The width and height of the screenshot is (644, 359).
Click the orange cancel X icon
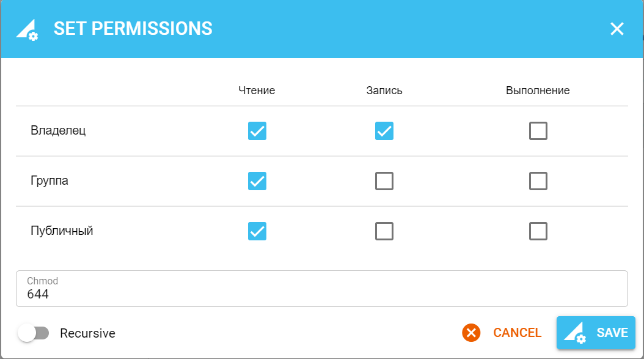click(470, 333)
